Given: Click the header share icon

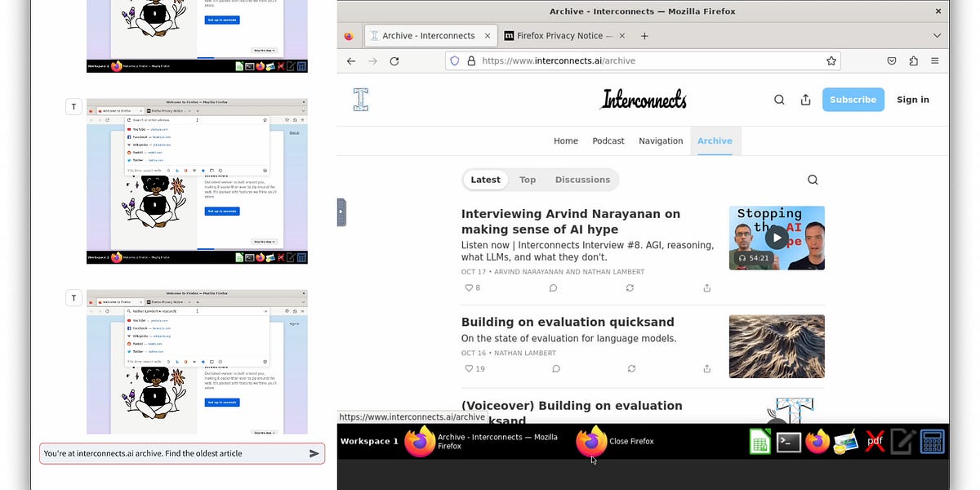Looking at the screenshot, I should pyautogui.click(x=805, y=100).
